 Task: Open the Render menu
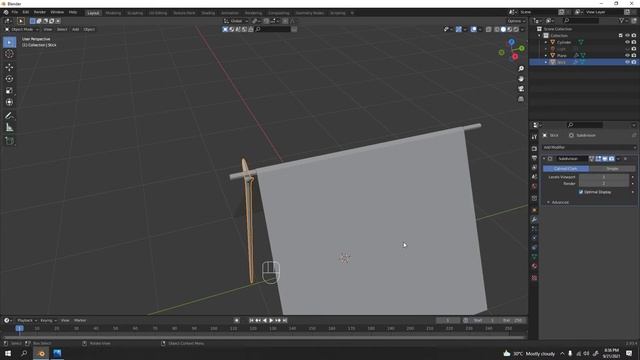40,13
